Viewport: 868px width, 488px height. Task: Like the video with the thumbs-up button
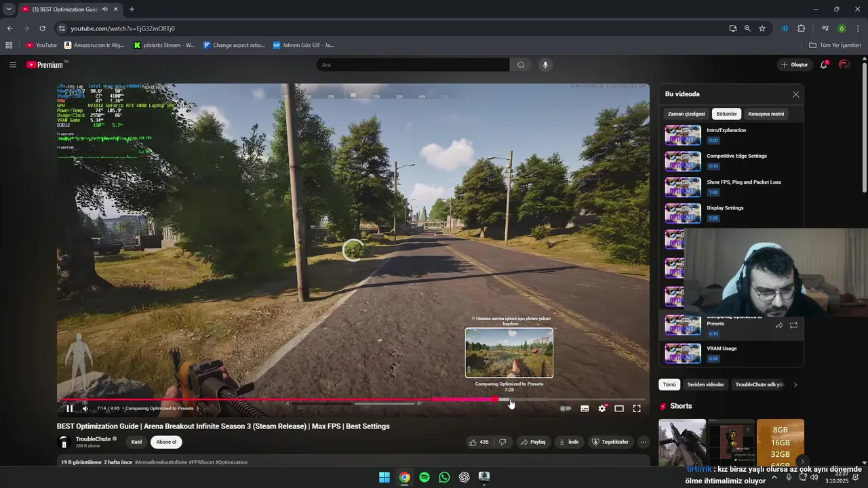(x=479, y=442)
